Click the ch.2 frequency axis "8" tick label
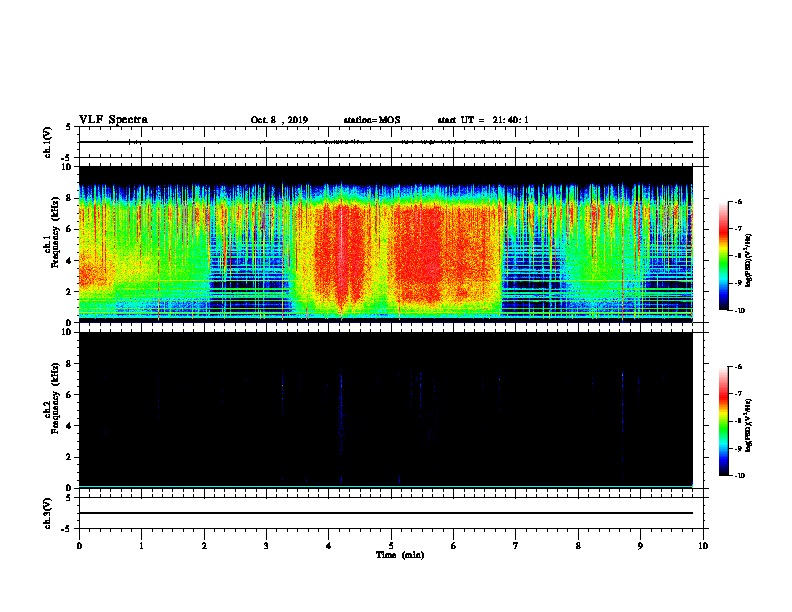The height and width of the screenshot is (612, 792). 69,364
